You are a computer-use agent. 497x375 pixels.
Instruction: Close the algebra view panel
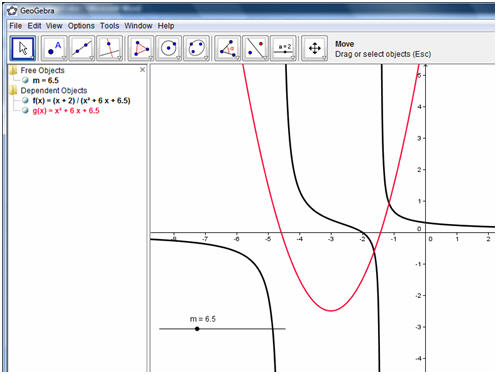[142, 70]
